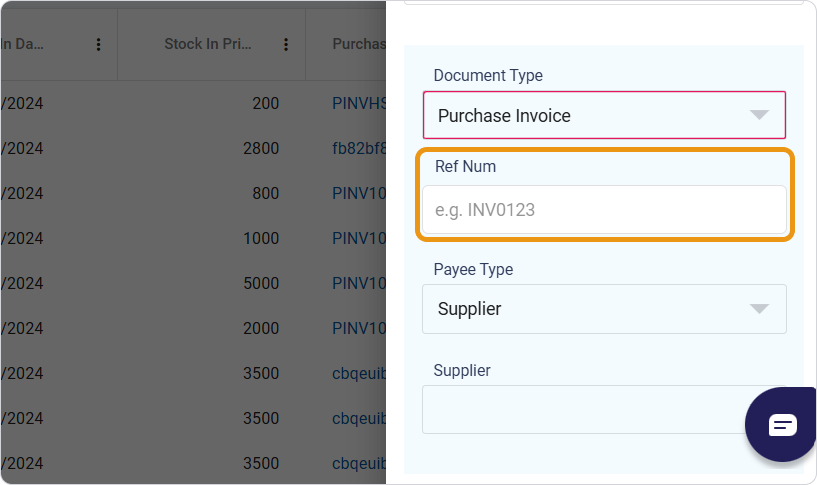Open the Stock In Date column's three-dot menu
Screen dimensions: 817x485
pyautogui.click(x=98, y=45)
